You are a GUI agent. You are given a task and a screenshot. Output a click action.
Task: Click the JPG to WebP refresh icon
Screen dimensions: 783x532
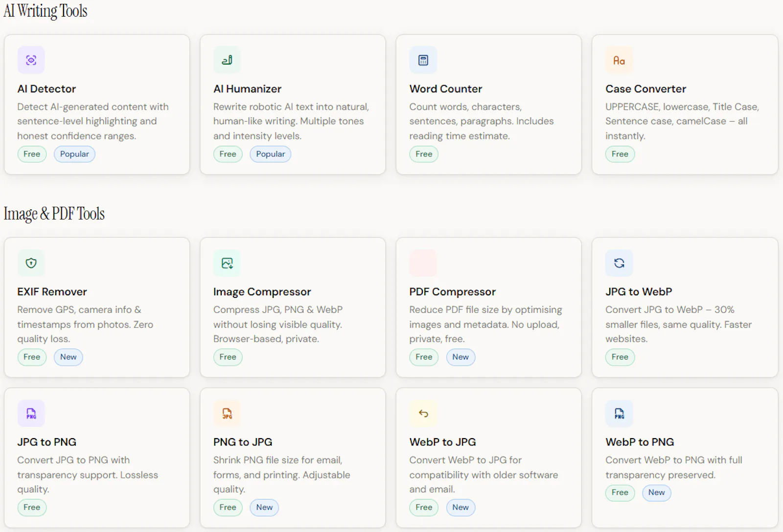[619, 263]
